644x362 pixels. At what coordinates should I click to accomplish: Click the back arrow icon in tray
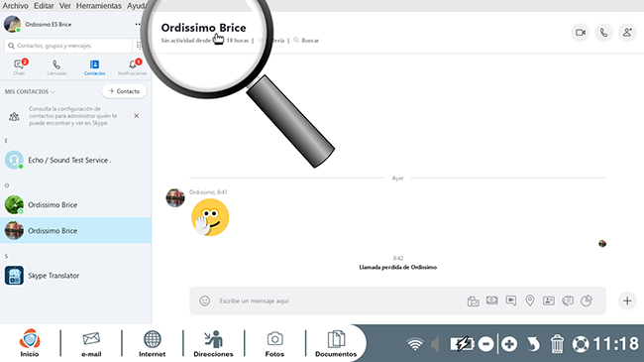533,344
